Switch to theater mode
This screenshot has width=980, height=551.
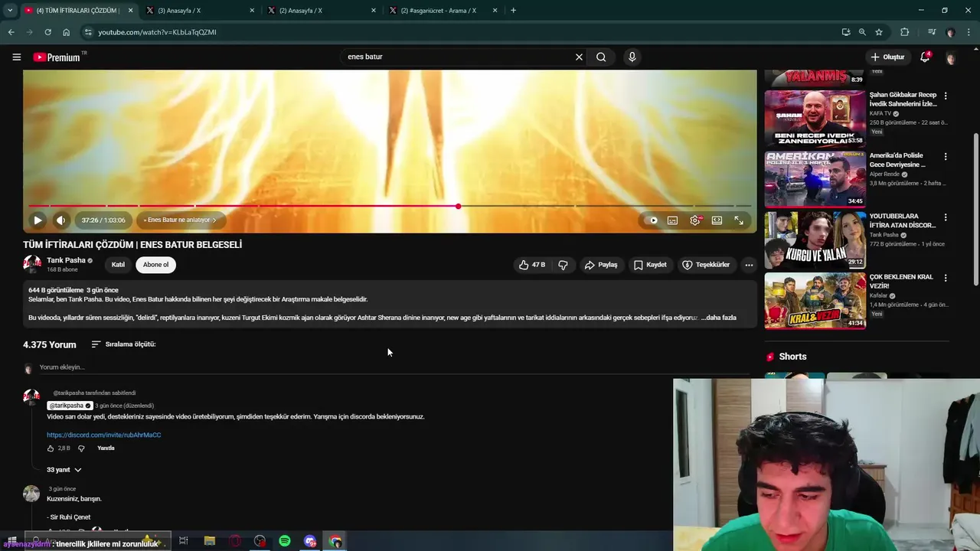(x=717, y=220)
